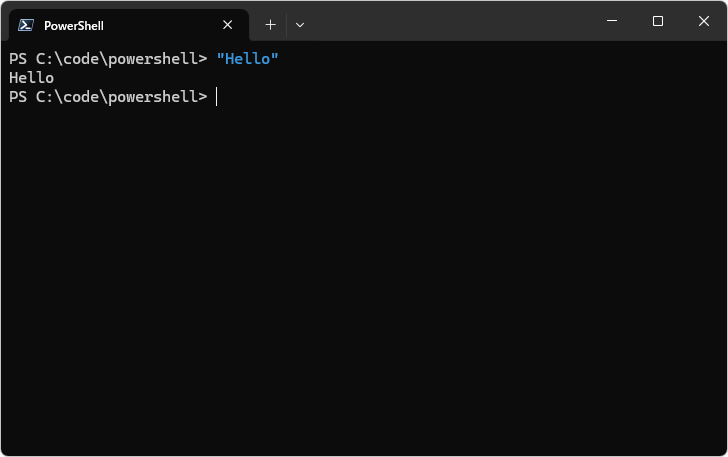Image resolution: width=728 pixels, height=457 pixels.
Task: Click the Hello output line
Action: click(x=31, y=78)
